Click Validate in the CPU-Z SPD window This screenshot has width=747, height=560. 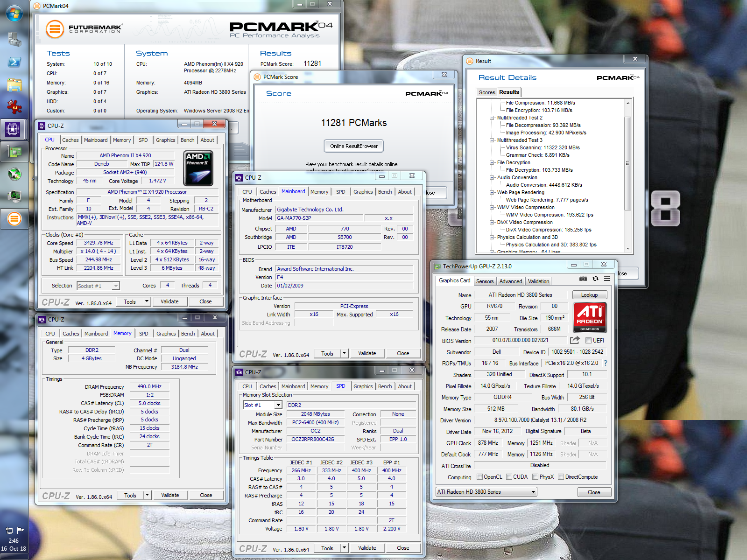coord(367,548)
